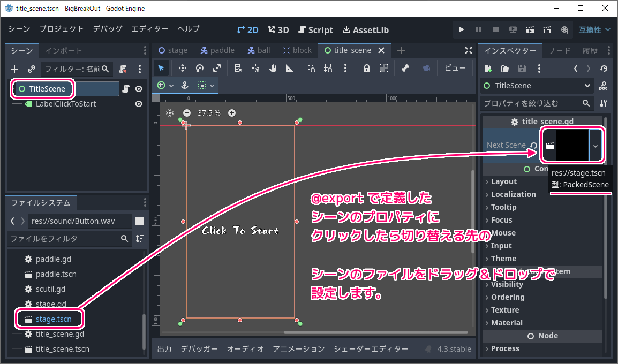Open the compatibility renderer dropdown
The width and height of the screenshot is (618, 364).
click(x=594, y=30)
